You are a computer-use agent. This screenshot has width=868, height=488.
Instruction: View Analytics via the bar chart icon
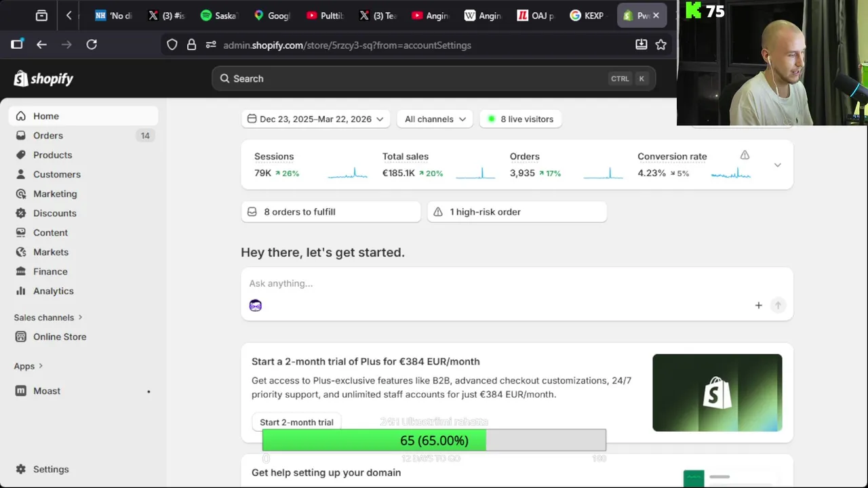21,291
